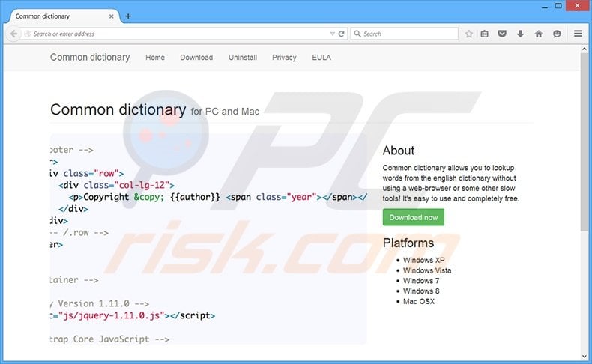Image resolution: width=592 pixels, height=364 pixels.
Task: View the Privacy page link
Action: [x=284, y=58]
